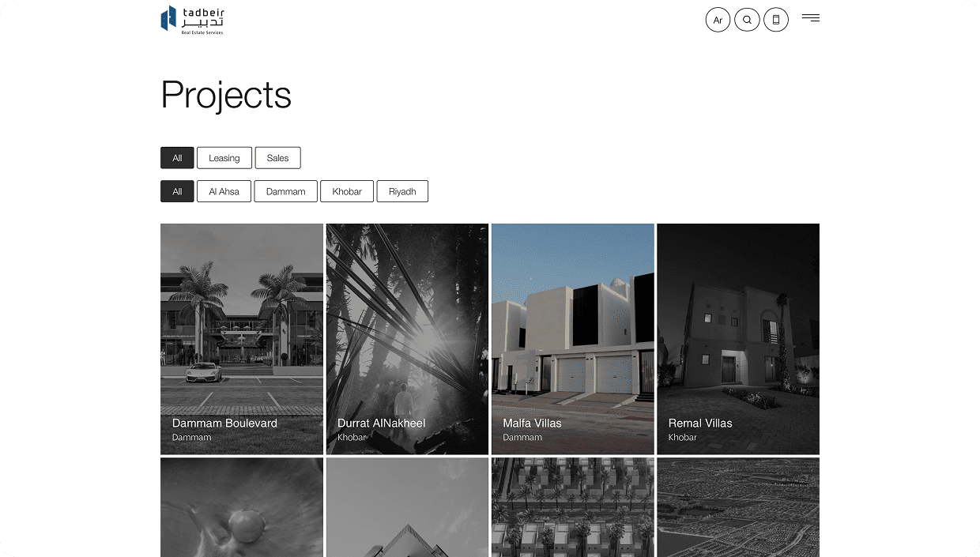Open the hamburger menu icon
This screenshot has width=980, height=557.
[811, 18]
